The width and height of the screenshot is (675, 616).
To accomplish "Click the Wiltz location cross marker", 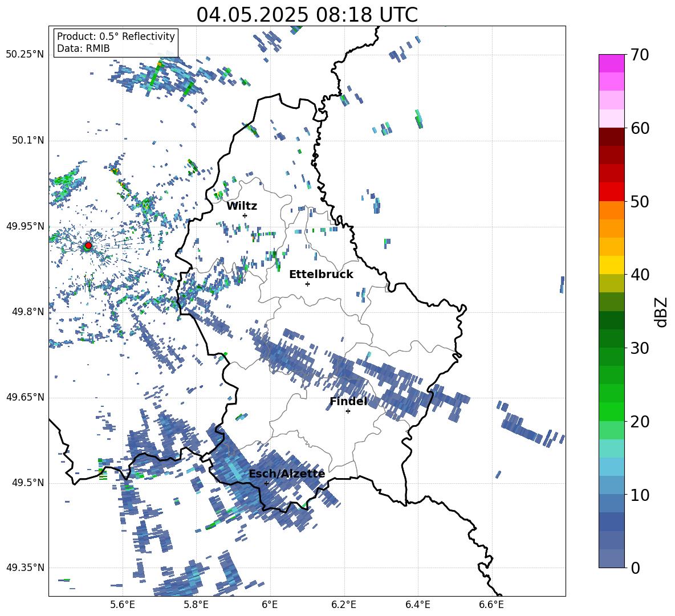I will (245, 215).
